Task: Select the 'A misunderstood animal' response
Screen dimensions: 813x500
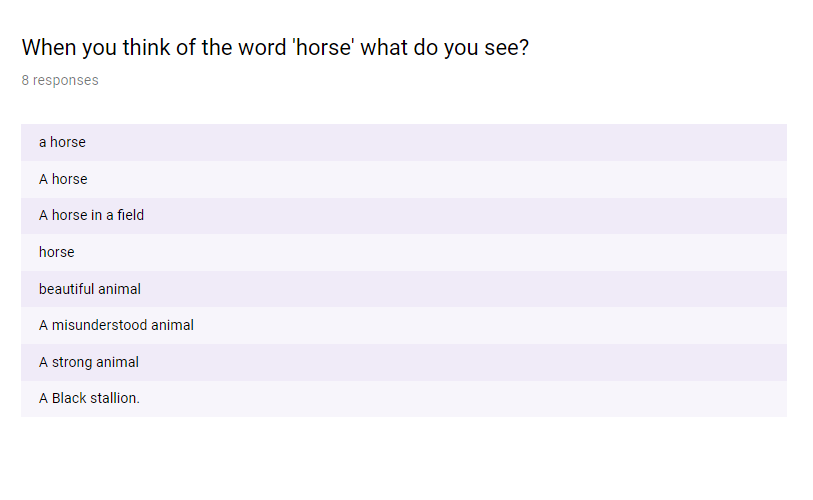Action: tap(116, 325)
